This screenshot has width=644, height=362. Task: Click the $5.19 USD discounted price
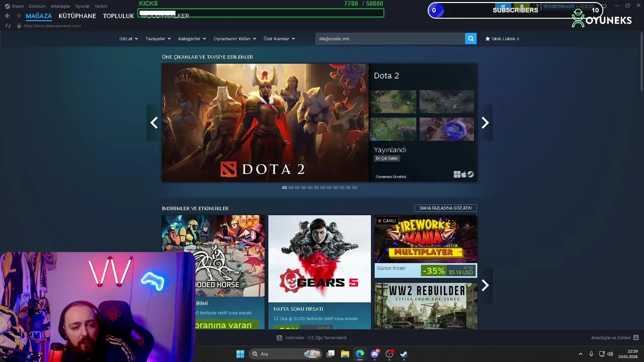pos(461,272)
